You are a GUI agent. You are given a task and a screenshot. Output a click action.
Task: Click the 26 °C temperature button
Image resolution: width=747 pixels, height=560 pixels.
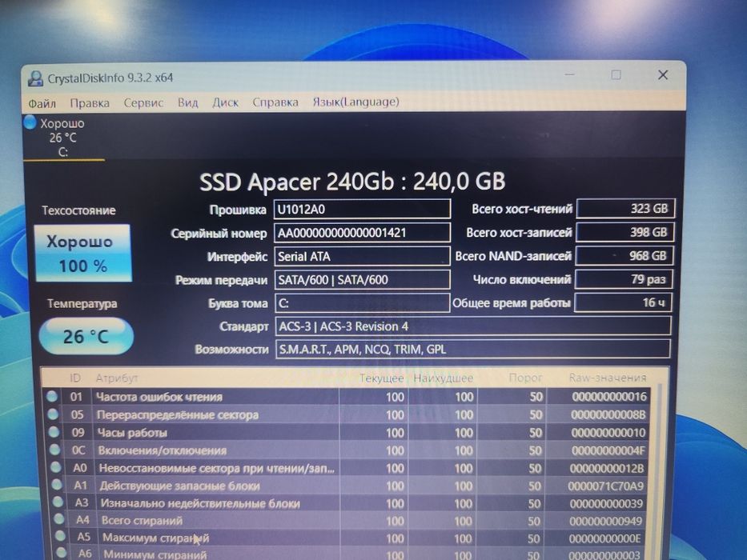click(x=86, y=336)
